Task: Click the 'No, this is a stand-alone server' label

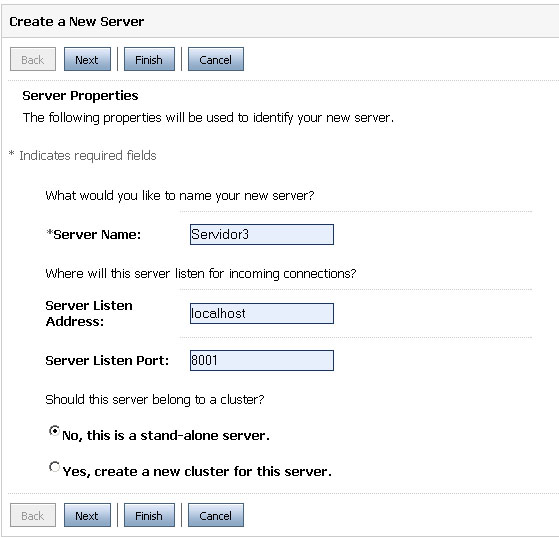Action: pyautogui.click(x=166, y=436)
